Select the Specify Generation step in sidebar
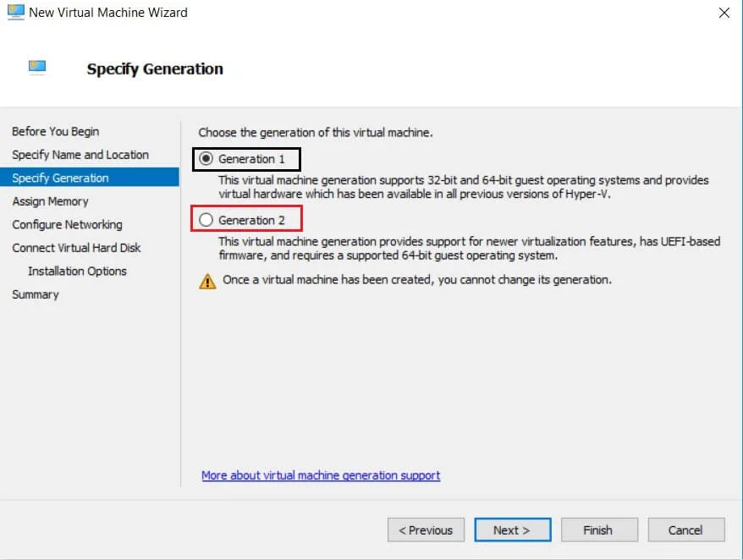The image size is (743, 560). pos(60,178)
